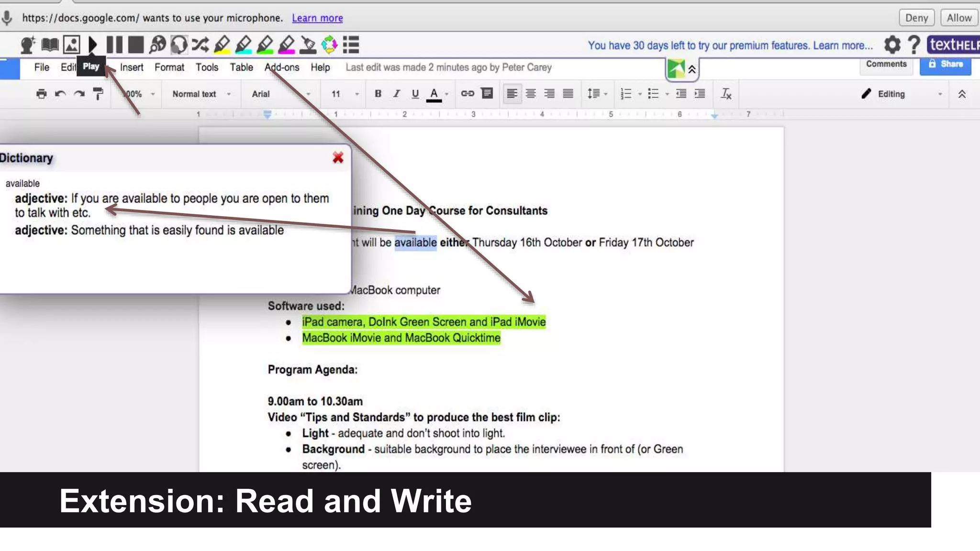Open the Normal text style dropdown
Image resolution: width=980 pixels, height=551 pixels.
[201, 94]
